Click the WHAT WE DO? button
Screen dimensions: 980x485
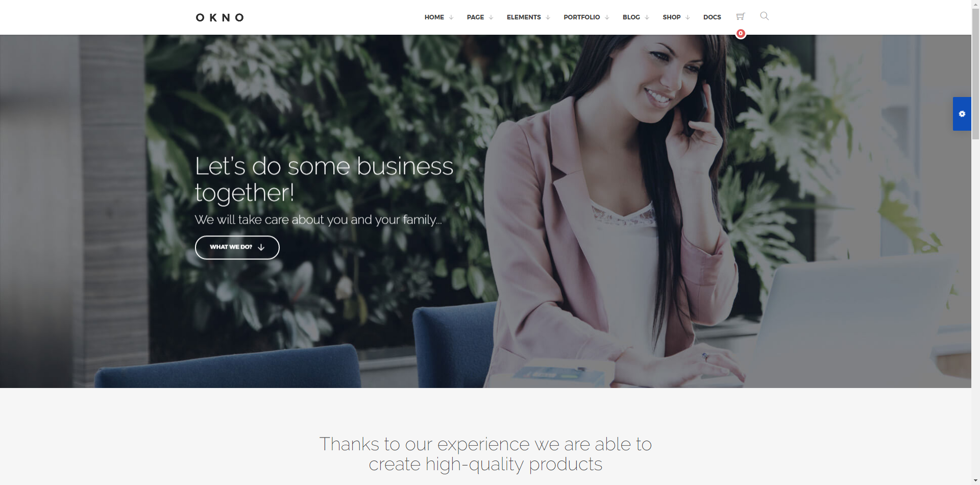coord(237,248)
